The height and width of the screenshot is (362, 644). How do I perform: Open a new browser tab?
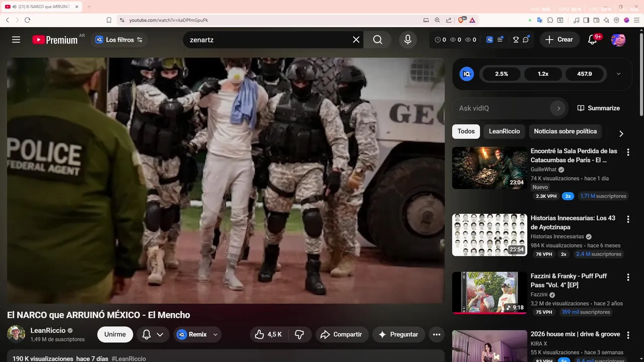click(x=89, y=7)
